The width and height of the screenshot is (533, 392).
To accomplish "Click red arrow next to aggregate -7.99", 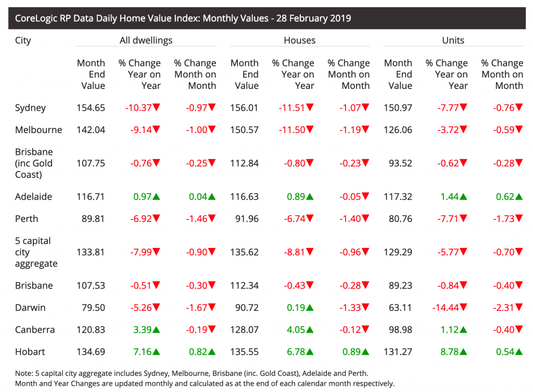I will pyautogui.click(x=156, y=253).
